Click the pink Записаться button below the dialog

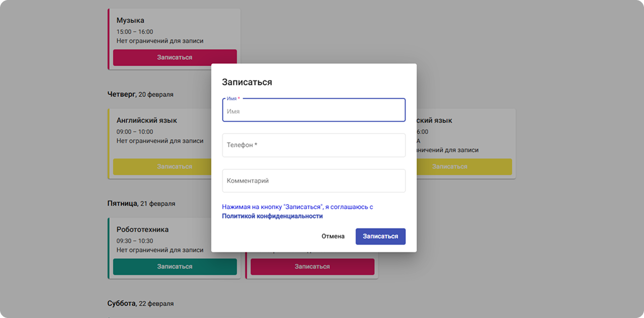pos(312,267)
